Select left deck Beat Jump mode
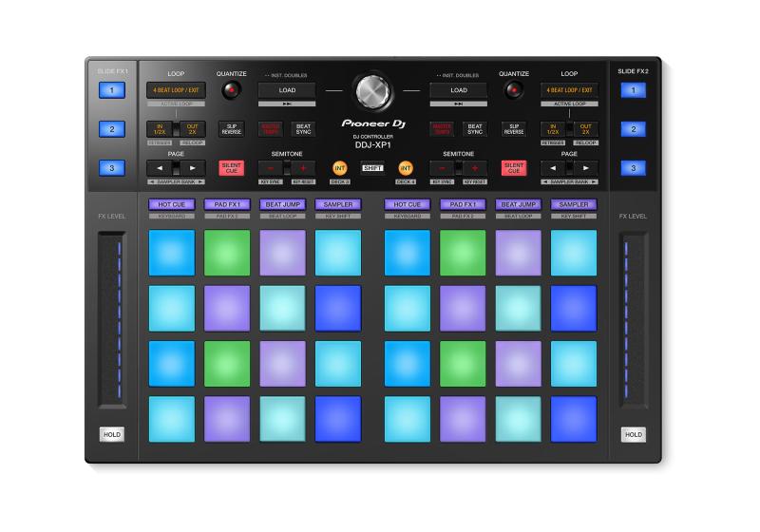760x532 pixels. pyautogui.click(x=282, y=204)
